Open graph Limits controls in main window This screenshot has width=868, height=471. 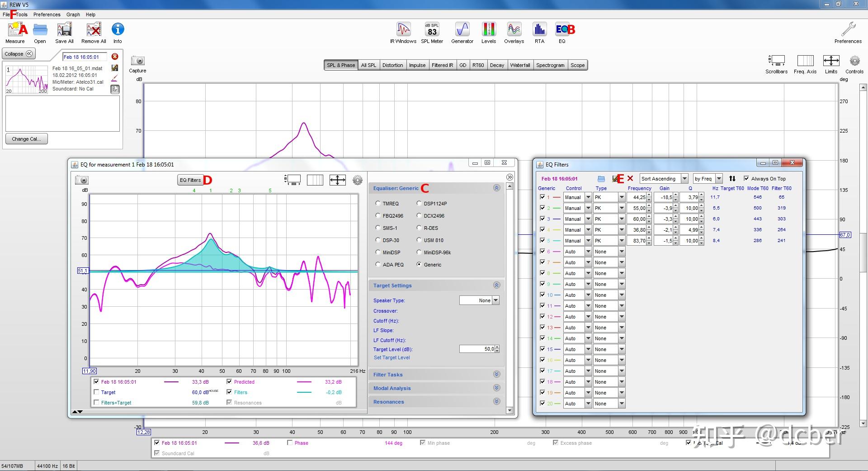coord(831,61)
